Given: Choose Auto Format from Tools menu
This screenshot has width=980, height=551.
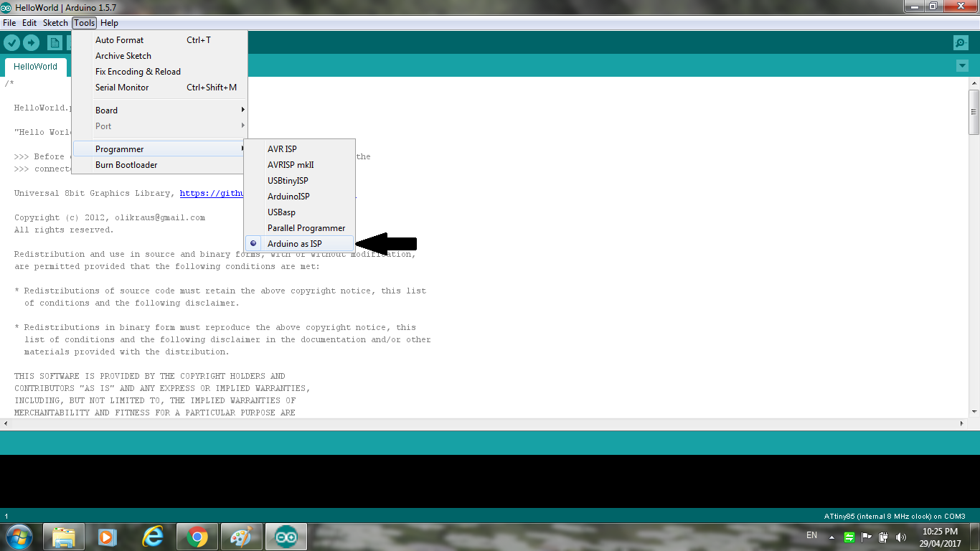Looking at the screenshot, I should (x=159, y=40).
